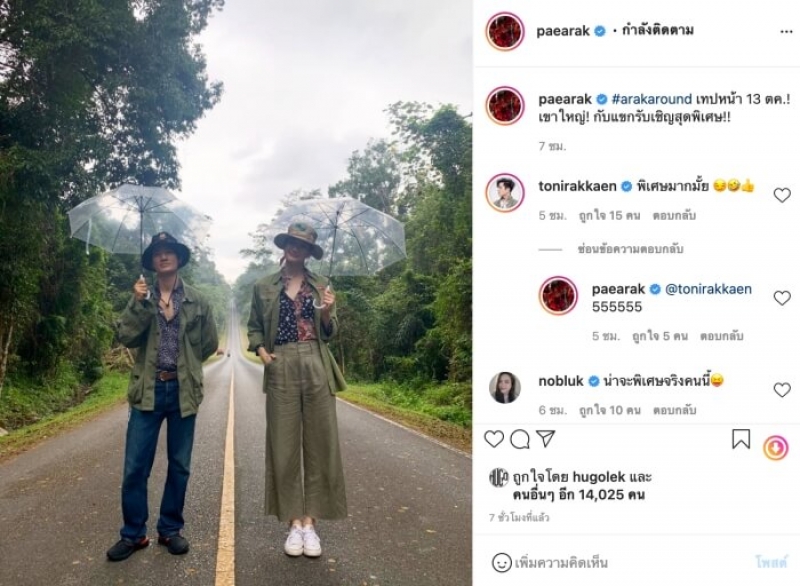This screenshot has width=800, height=586.
Task: Open tonirakkaen's profile picture avatar
Action: 505,192
